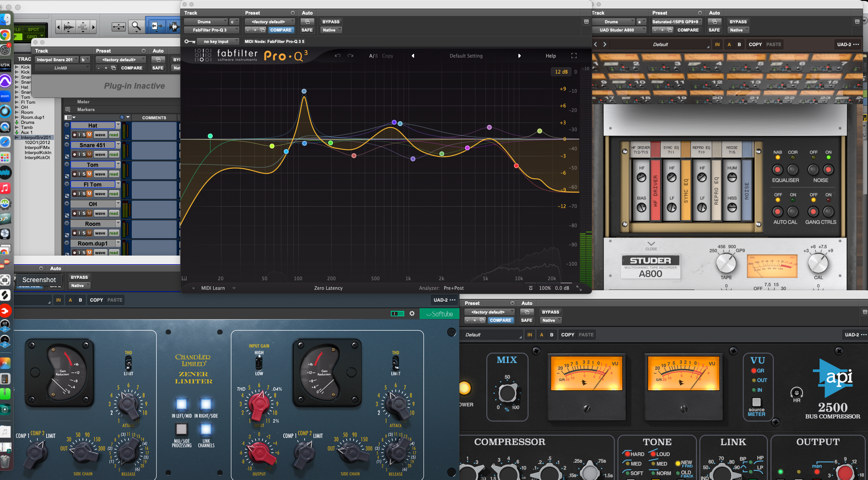This screenshot has height=480, width=868.
Task: Open the Drums track selector in Pro-Q 3 window
Action: [x=206, y=21]
